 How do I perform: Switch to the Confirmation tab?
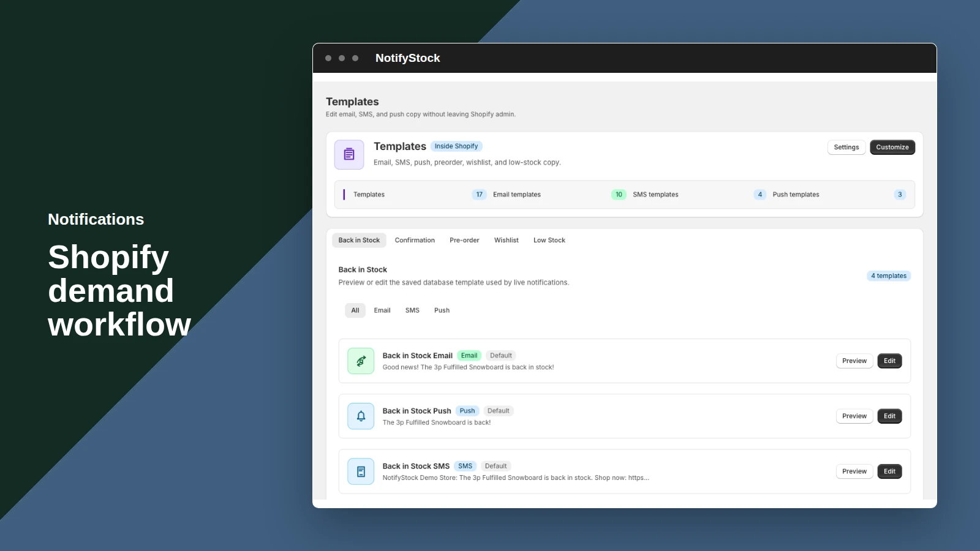(415, 240)
